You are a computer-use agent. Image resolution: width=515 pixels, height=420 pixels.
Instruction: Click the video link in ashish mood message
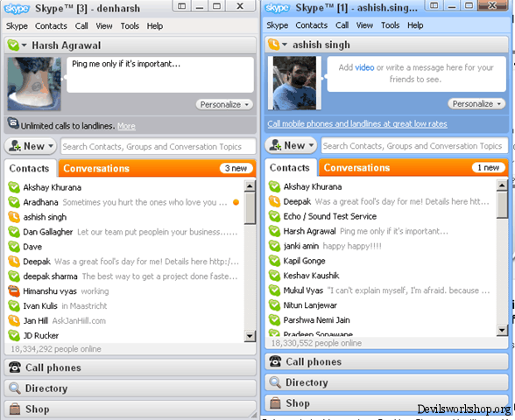(364, 67)
